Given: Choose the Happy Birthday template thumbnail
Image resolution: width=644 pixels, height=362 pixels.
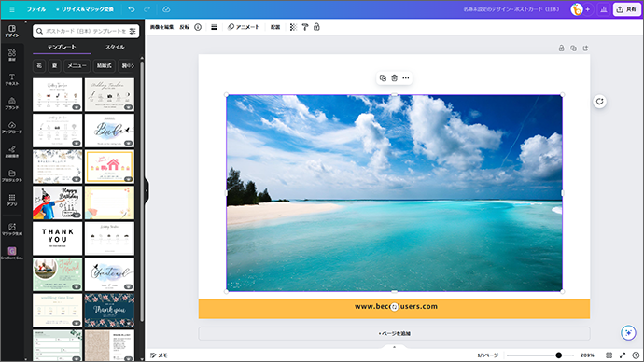Looking at the screenshot, I should click(x=58, y=202).
